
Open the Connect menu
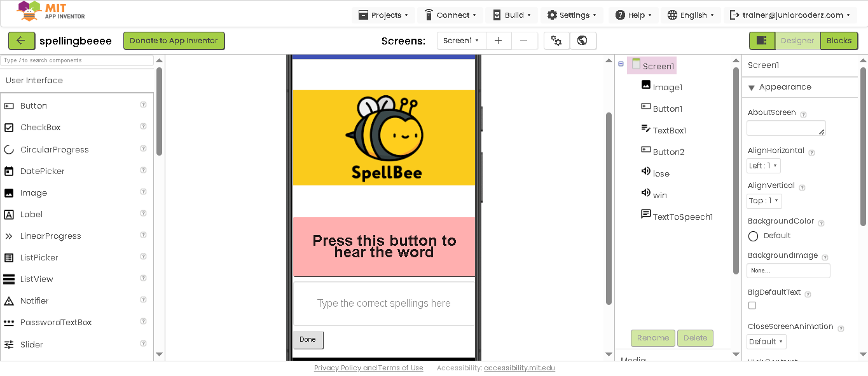(451, 15)
